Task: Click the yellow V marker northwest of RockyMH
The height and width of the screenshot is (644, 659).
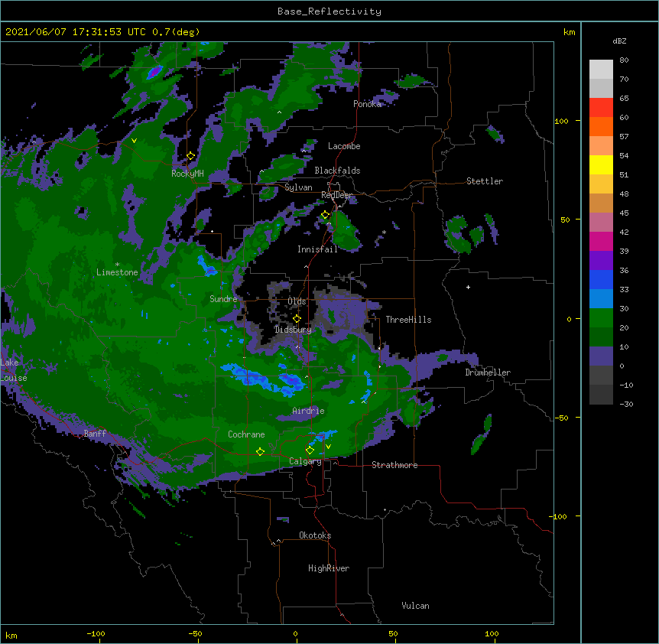Action: 134,141
